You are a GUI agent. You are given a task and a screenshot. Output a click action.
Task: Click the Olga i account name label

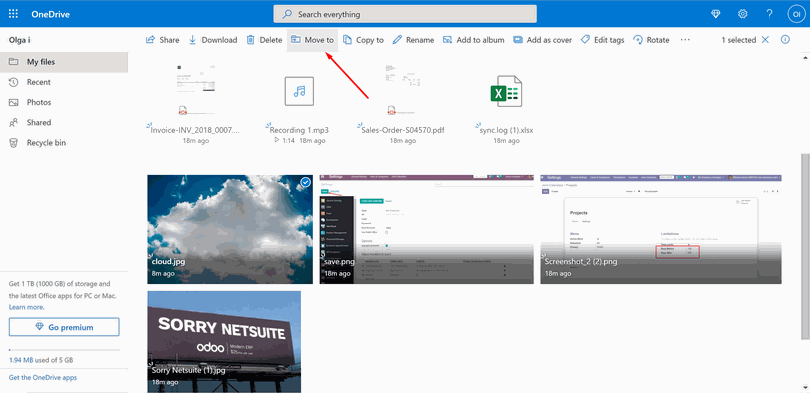20,40
